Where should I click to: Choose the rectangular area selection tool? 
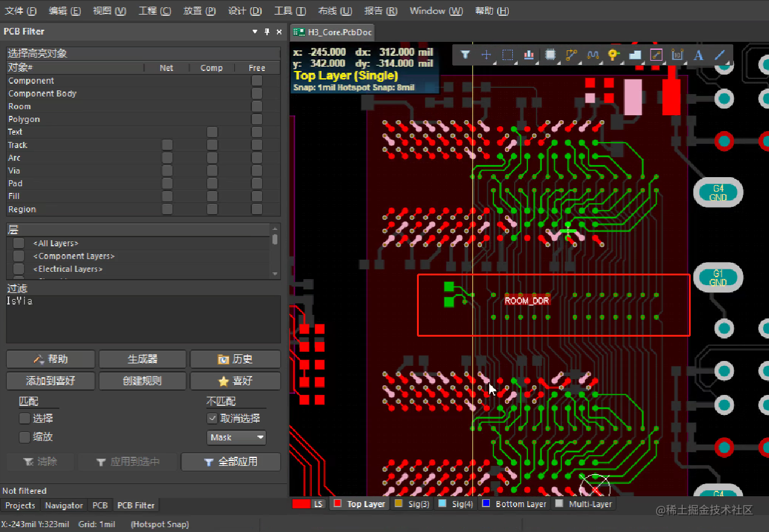tap(507, 55)
